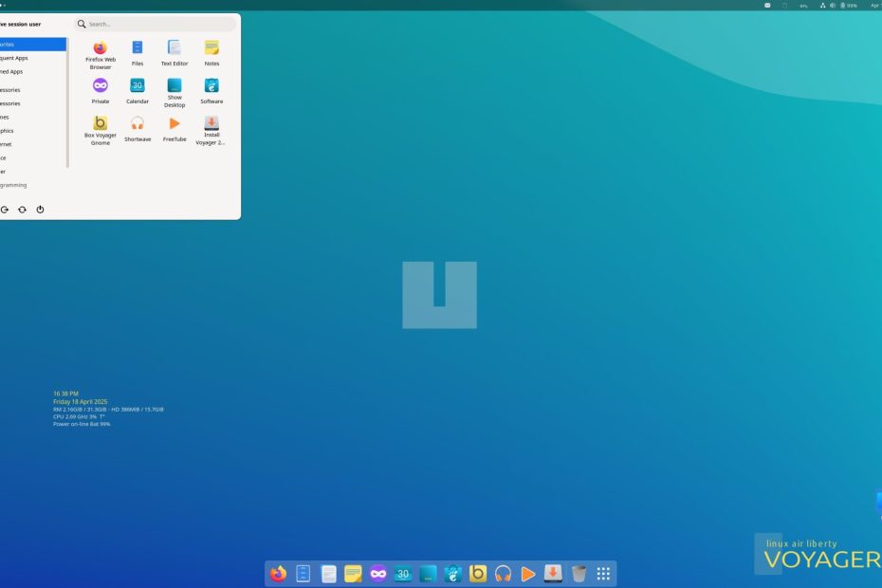Click the Show Desktop icon in the dock
Screen dimensions: 882x588
(x=428, y=574)
